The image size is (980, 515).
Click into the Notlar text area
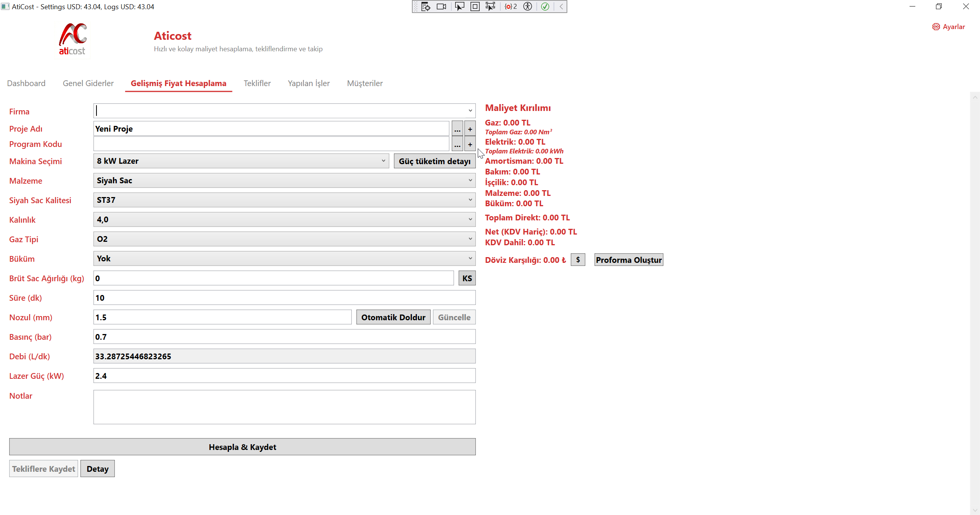pyautogui.click(x=284, y=407)
